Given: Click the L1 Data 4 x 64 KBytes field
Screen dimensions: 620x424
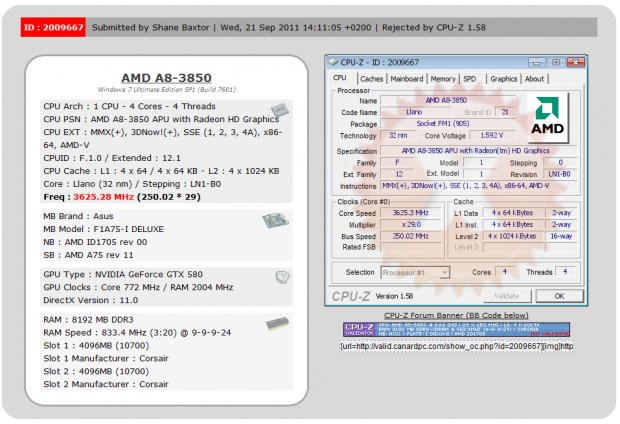Looking at the screenshot, I should [x=512, y=213].
